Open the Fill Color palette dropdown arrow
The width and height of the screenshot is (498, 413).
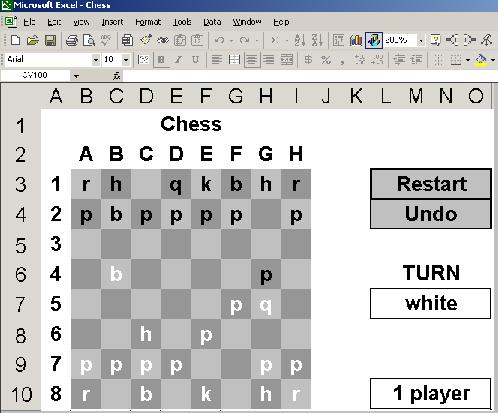(493, 60)
